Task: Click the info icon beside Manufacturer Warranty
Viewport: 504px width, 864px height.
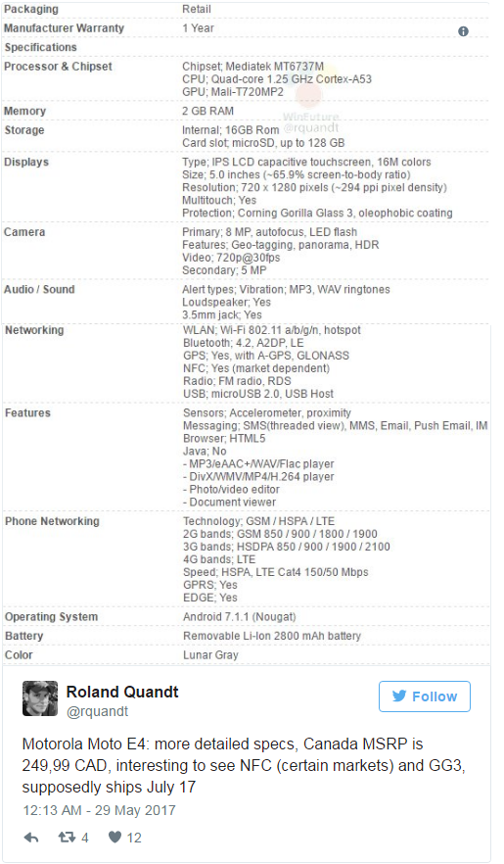Action: pos(463,31)
